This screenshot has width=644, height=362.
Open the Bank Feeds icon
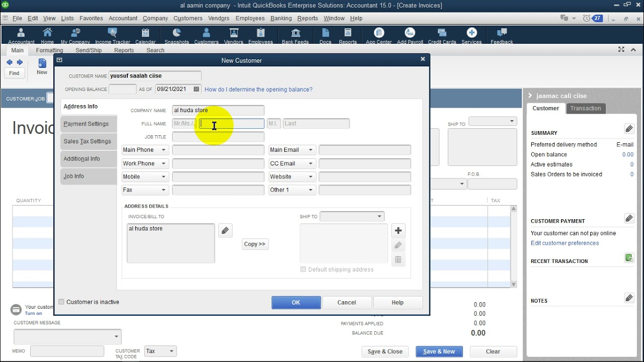coord(295,35)
